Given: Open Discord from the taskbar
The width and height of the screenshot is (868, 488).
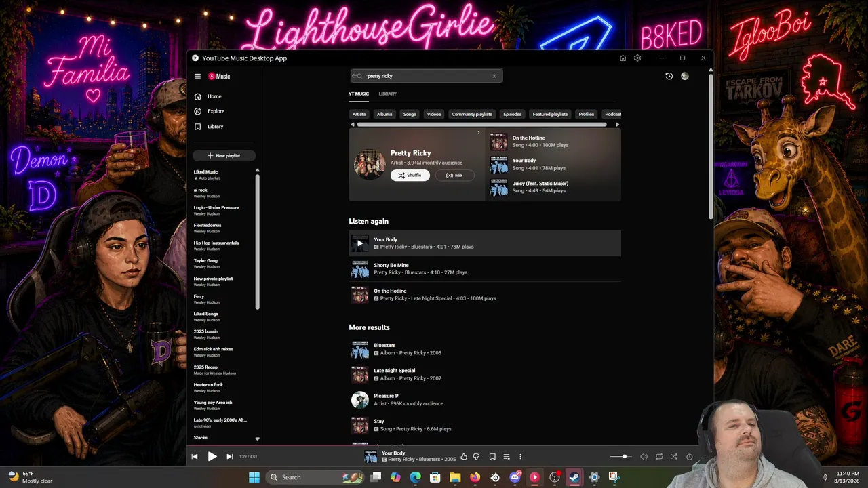Looking at the screenshot, I should (x=515, y=477).
